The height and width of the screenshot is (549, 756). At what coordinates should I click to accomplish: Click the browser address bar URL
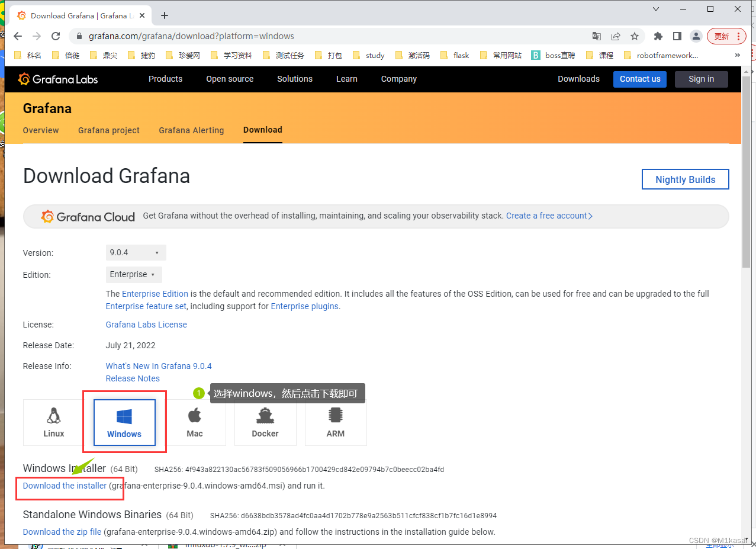(x=191, y=36)
